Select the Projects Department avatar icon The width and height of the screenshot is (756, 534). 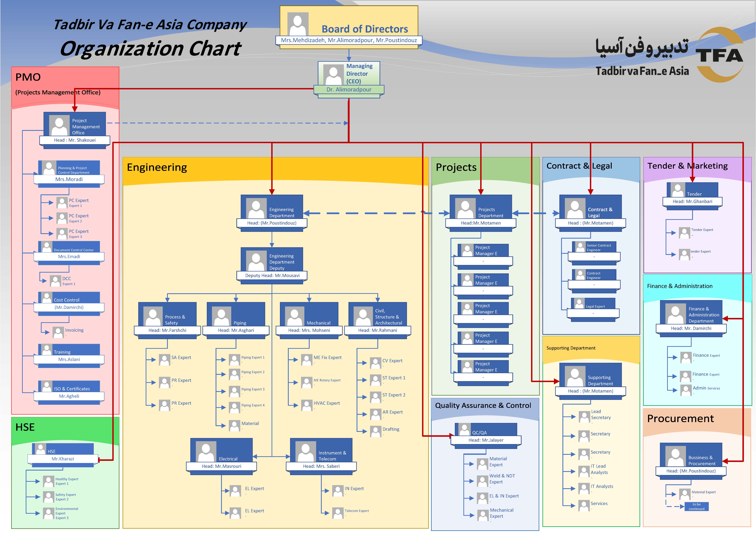465,208
